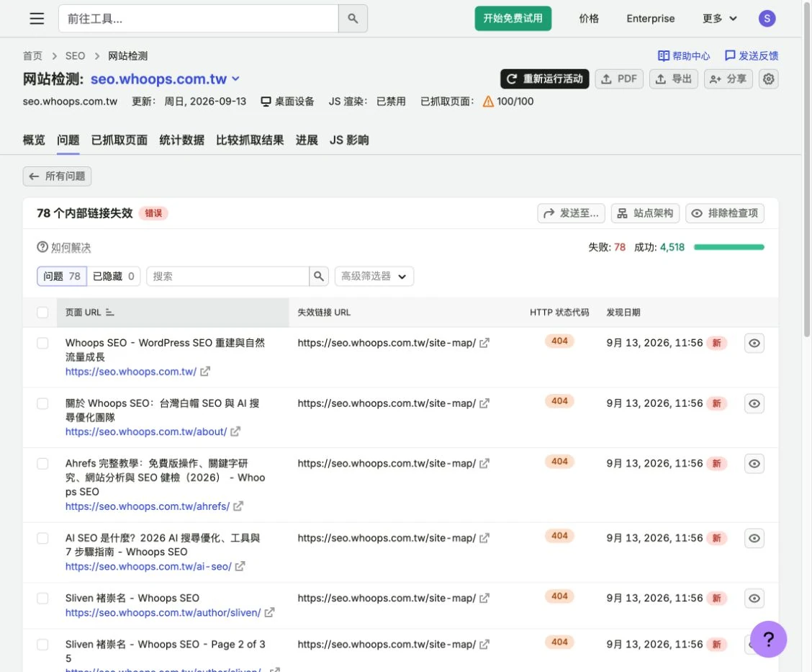Switch to the 比较抓取结果 tab
This screenshot has height=672, width=812.
(x=250, y=140)
